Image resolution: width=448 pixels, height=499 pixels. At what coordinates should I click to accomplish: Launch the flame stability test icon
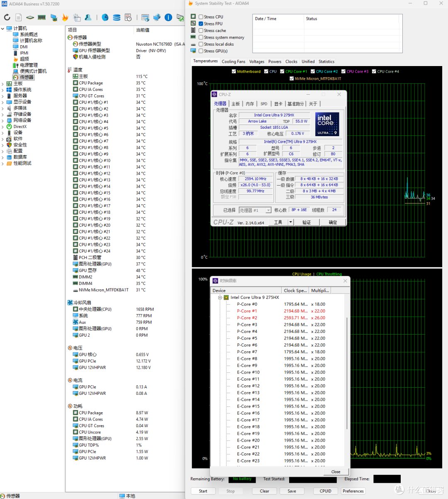coord(65,17)
